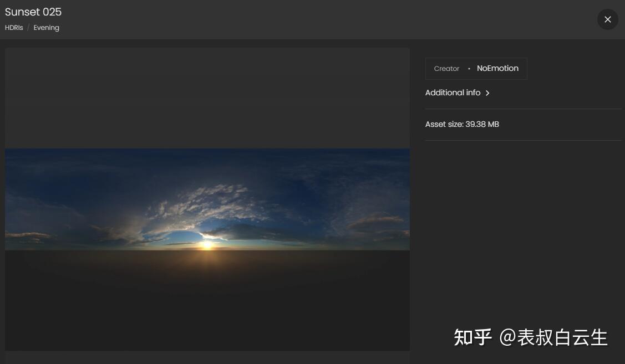625x364 pixels.
Task: Open the Evening category link
Action: pos(46,27)
